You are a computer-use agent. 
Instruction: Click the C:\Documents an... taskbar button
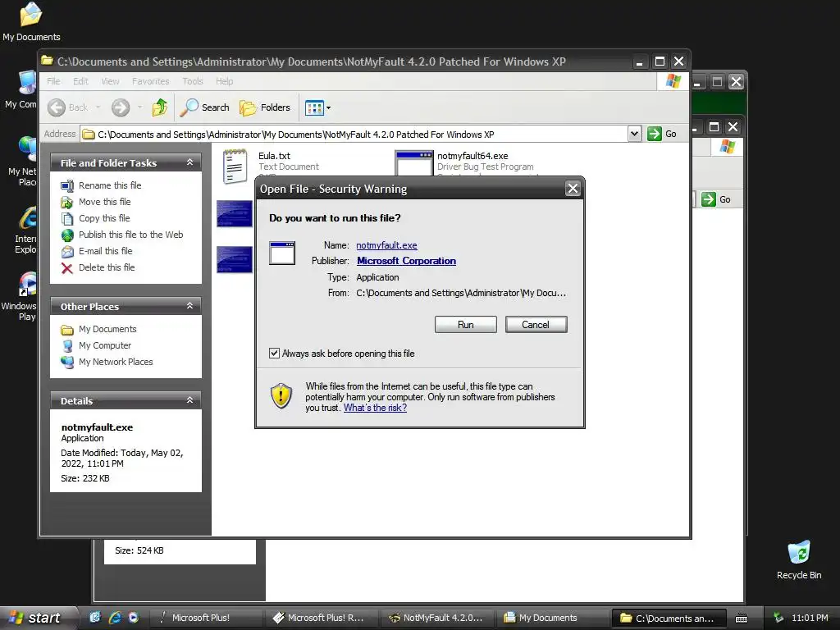tap(669, 619)
